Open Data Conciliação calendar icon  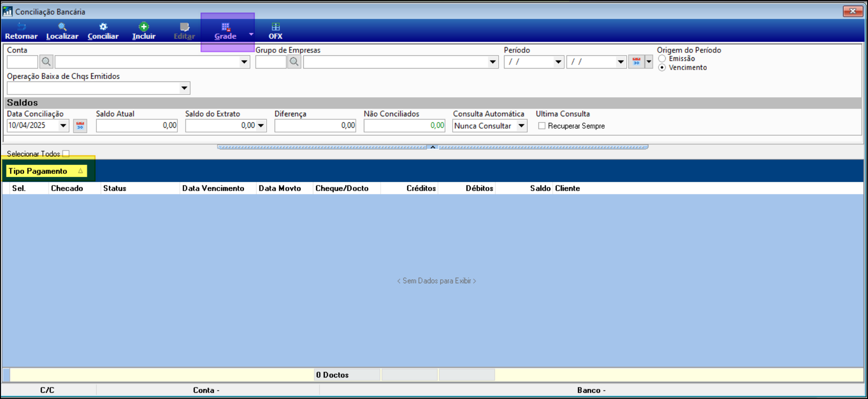[x=80, y=126]
